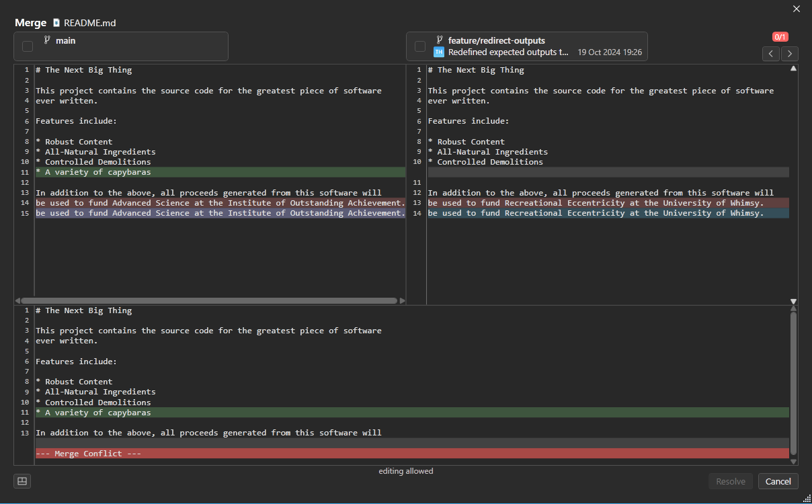Click line 15 Advanced Science in main pane
The height and width of the screenshot is (504, 812).
point(220,213)
